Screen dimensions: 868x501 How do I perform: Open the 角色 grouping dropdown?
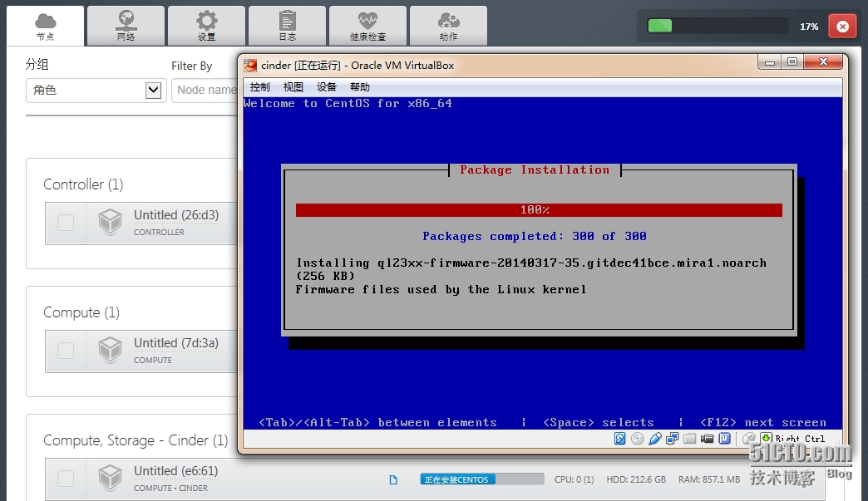96,90
